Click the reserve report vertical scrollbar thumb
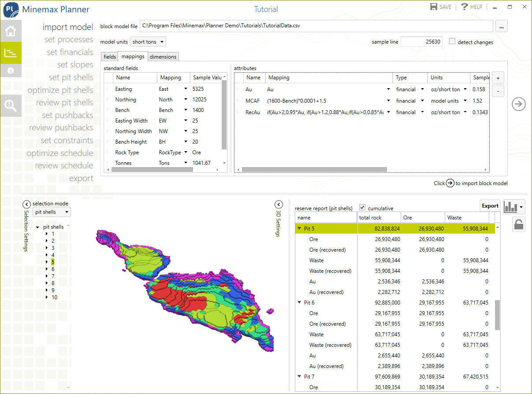This screenshot has height=394, width=532. coord(497,315)
